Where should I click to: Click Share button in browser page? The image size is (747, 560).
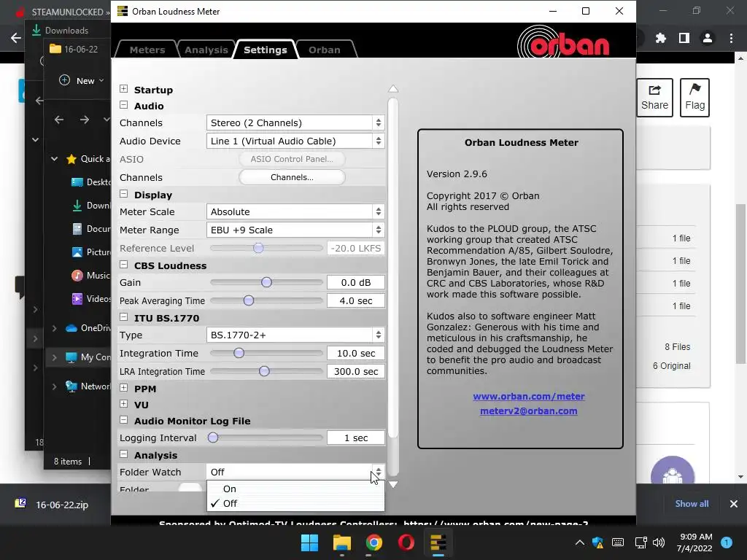click(x=654, y=98)
